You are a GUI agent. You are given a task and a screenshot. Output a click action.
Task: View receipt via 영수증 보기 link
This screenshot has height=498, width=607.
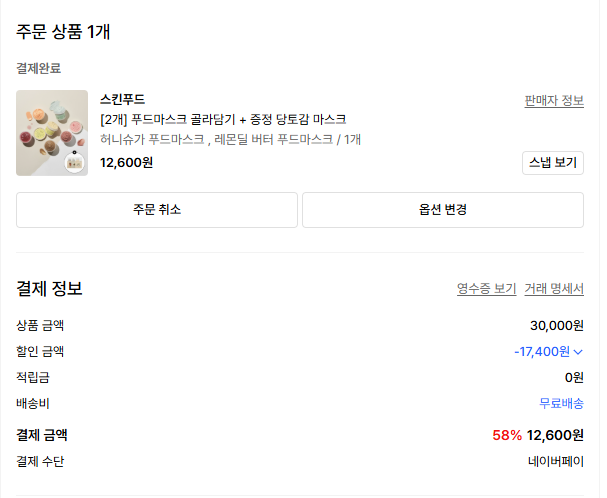click(486, 289)
